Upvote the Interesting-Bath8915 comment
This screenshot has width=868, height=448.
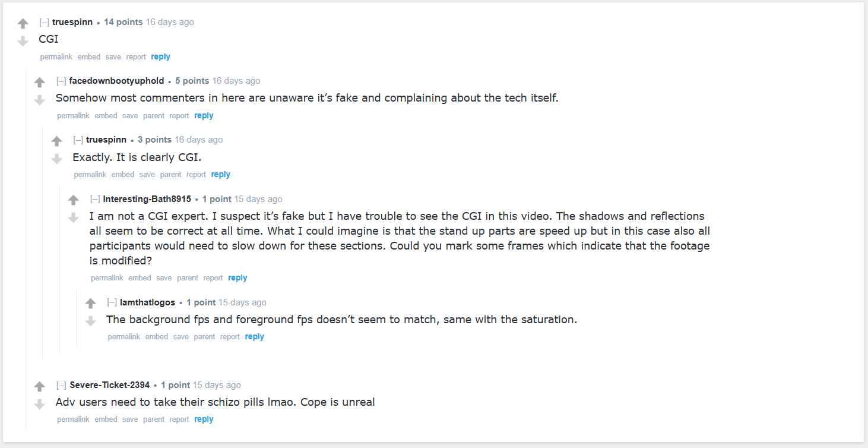click(x=74, y=200)
